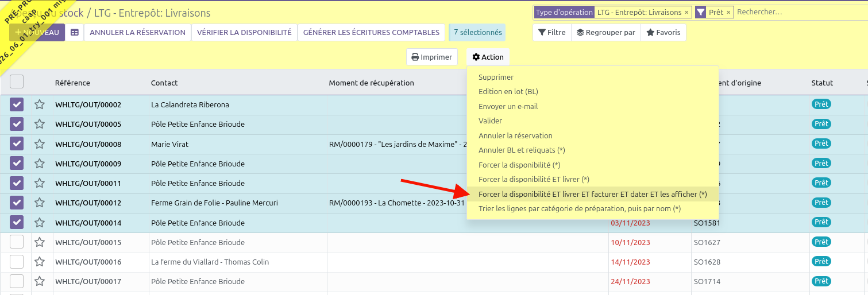Collapse the Action dropdown menu

pyautogui.click(x=488, y=57)
